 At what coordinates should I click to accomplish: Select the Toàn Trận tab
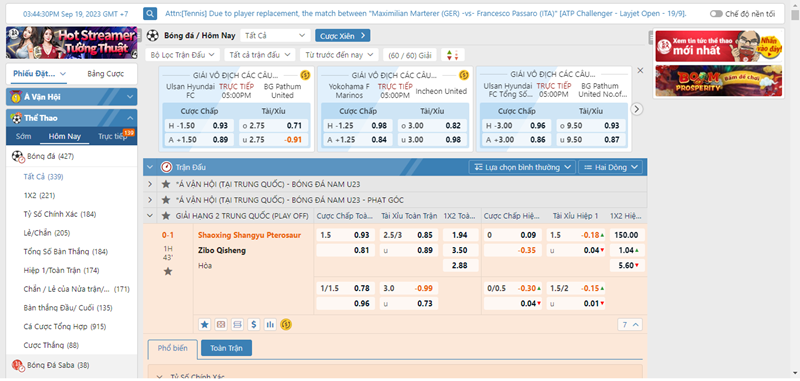(x=226, y=348)
